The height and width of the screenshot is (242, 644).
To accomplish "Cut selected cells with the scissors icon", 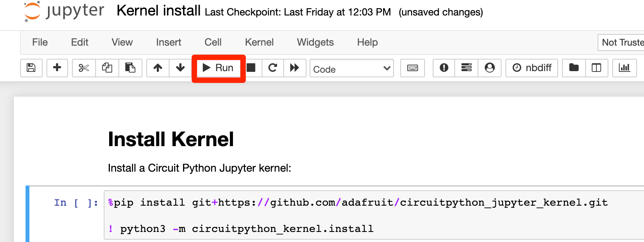I will (x=84, y=68).
